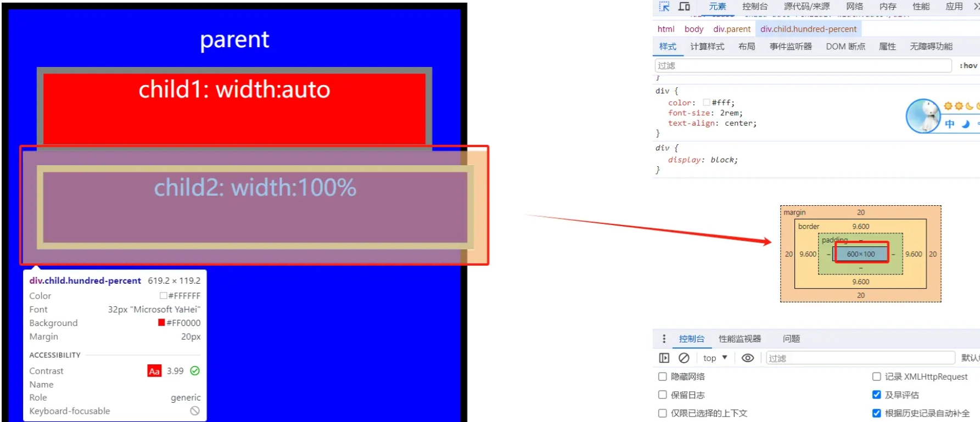
Task: Open the 计算样式 tab
Action: pyautogui.click(x=707, y=47)
